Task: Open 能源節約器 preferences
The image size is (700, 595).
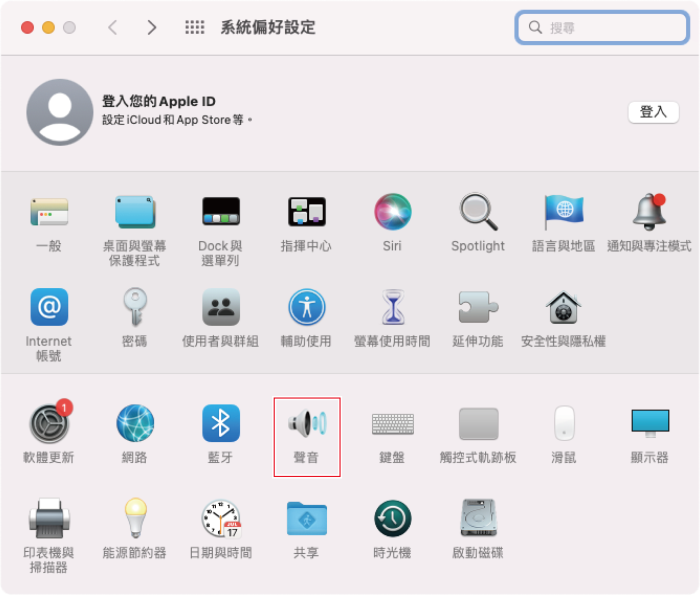Action: (135, 518)
